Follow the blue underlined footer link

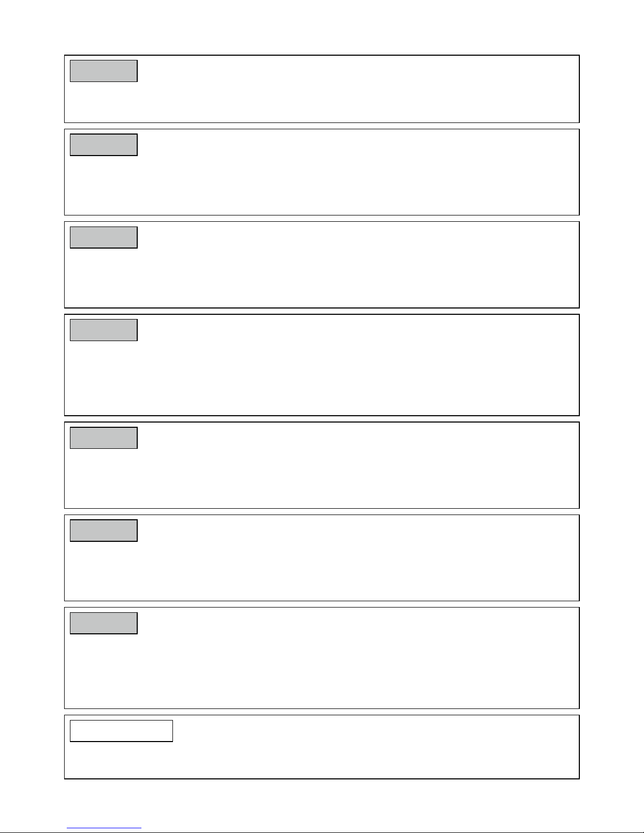tap(104, 828)
